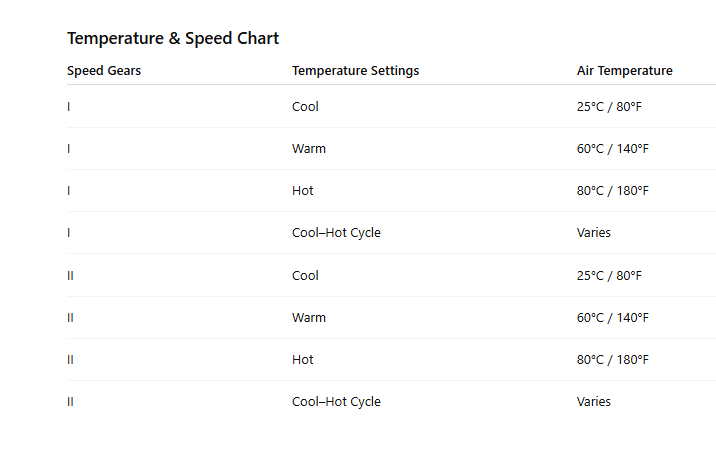Click Varies value in gear I row
The width and height of the screenshot is (716, 457).
(593, 233)
